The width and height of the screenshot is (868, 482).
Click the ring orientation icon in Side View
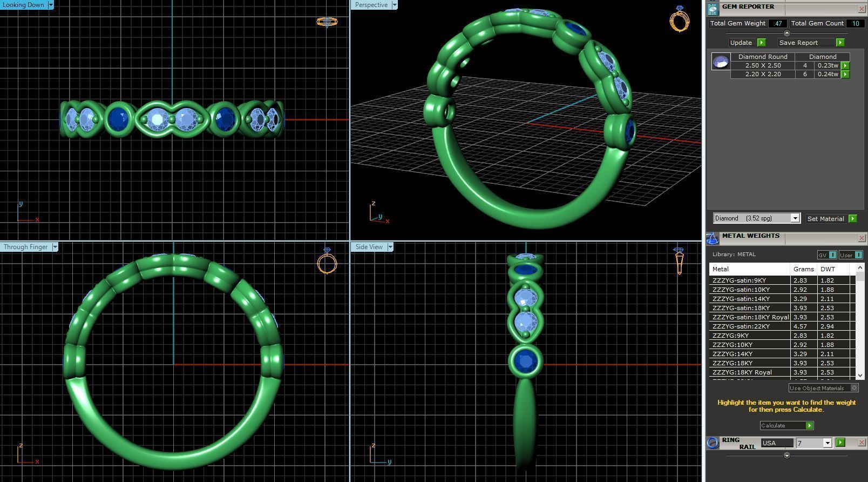coord(679,261)
